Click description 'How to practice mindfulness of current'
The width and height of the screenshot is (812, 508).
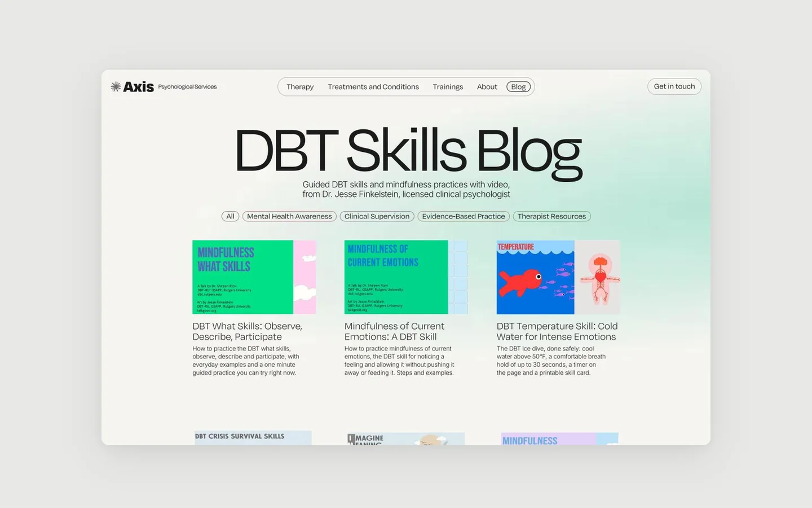pyautogui.click(x=399, y=361)
